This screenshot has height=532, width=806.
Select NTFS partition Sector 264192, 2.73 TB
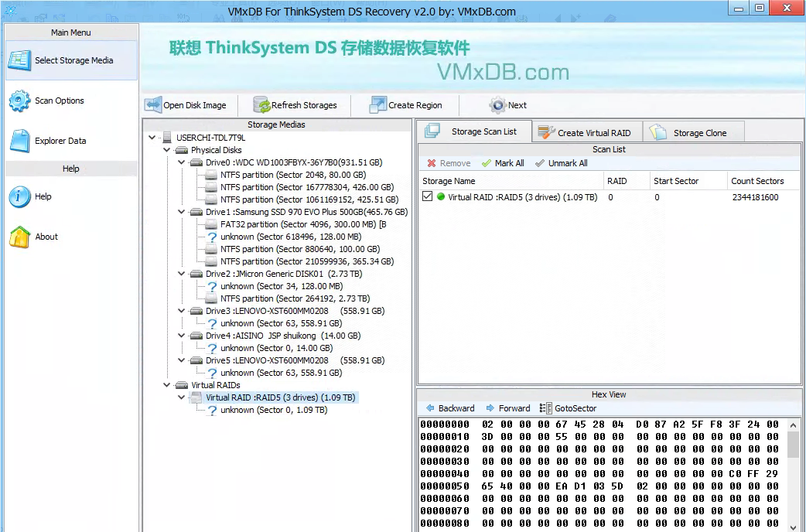coord(295,298)
